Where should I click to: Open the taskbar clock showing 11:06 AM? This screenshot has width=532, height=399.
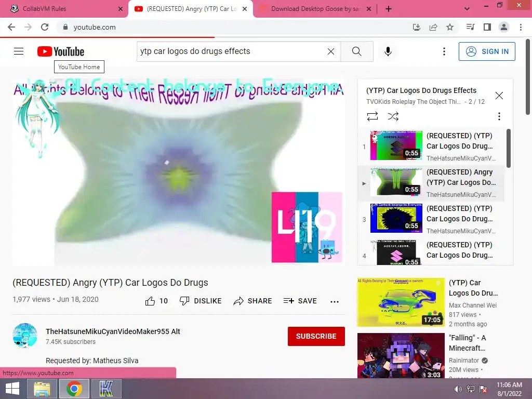pos(509,389)
